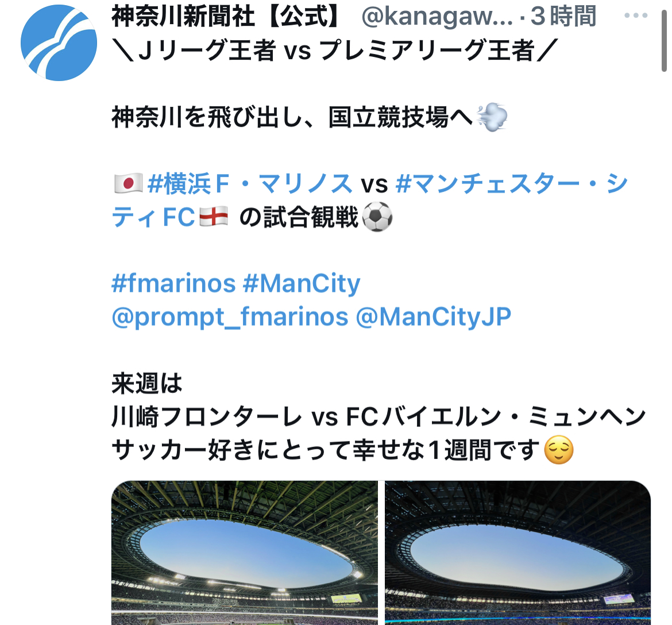Open the #fmarinos hashtag
Viewport: 672px width, 625px height.
point(173,283)
